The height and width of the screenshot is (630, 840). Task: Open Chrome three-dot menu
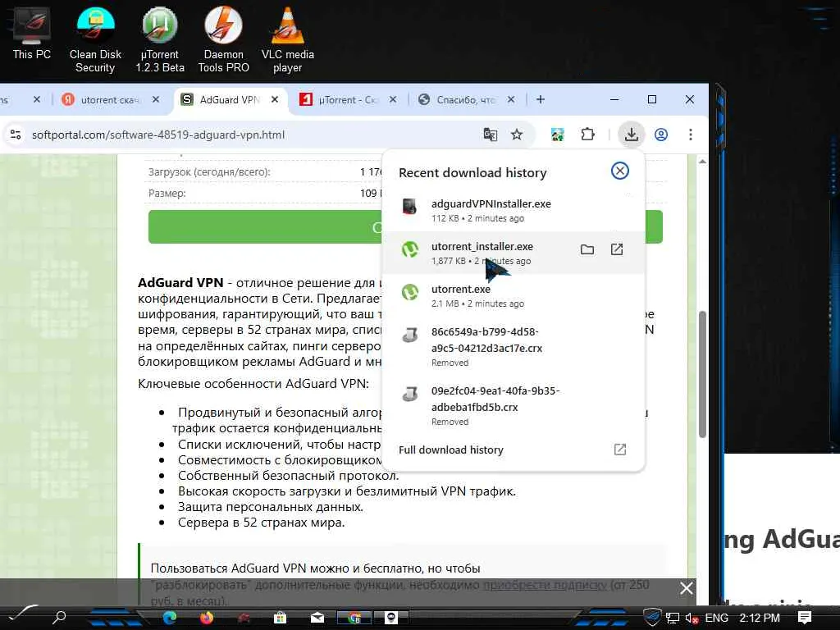tap(691, 135)
